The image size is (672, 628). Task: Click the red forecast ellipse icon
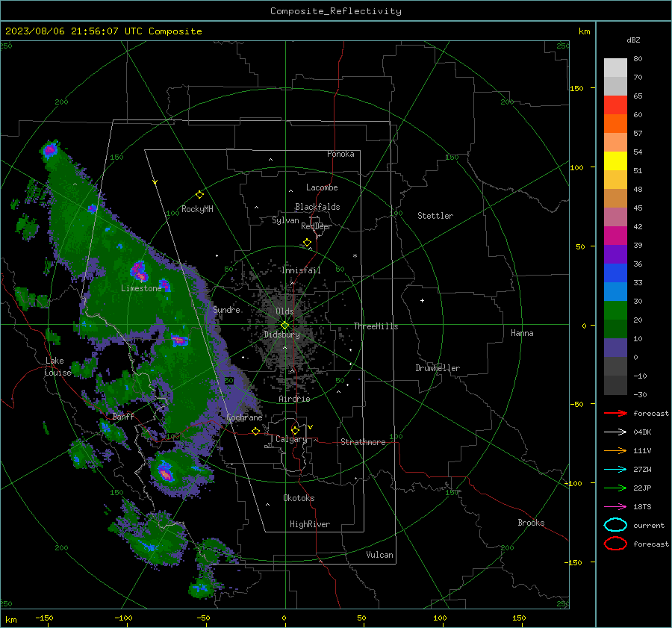pyautogui.click(x=615, y=544)
